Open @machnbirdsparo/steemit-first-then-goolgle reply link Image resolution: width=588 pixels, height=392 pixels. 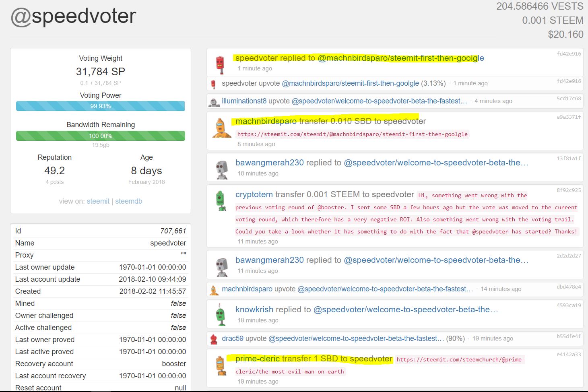point(401,58)
